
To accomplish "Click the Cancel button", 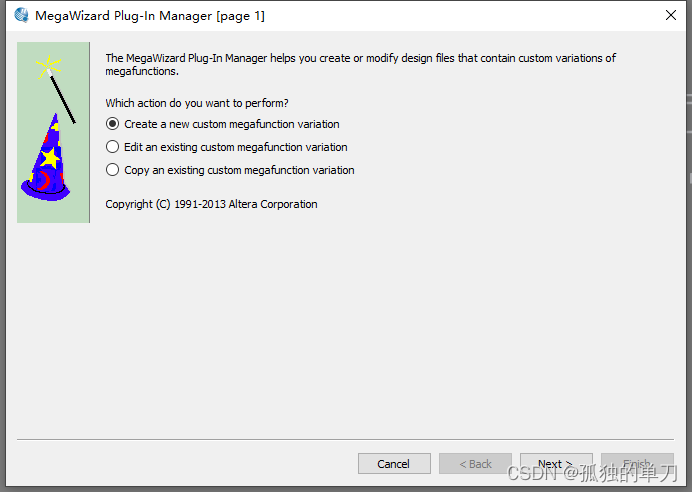I will [x=394, y=463].
